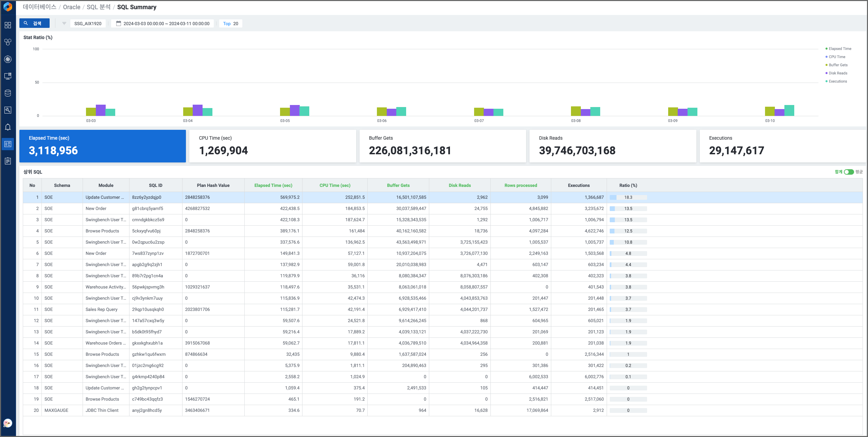868x437 pixels.
Task: Click the hexagon cluster sidebar icon
Action: [8, 42]
